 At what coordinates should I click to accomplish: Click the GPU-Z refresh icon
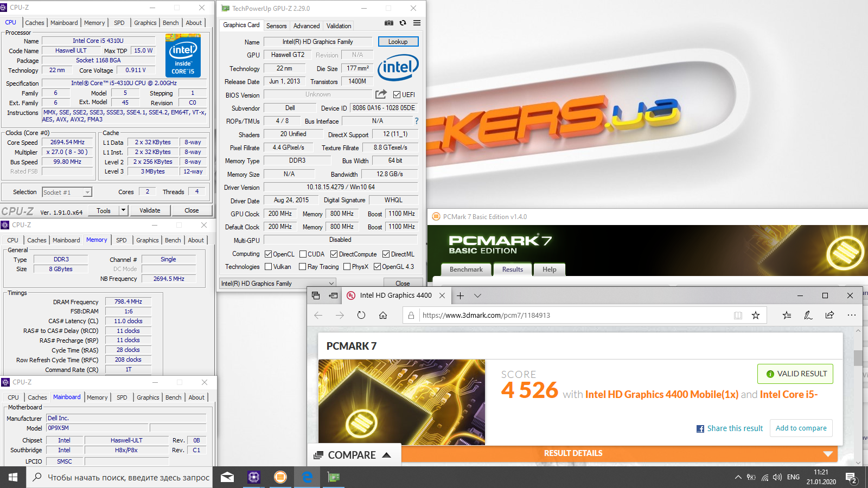pos(403,23)
